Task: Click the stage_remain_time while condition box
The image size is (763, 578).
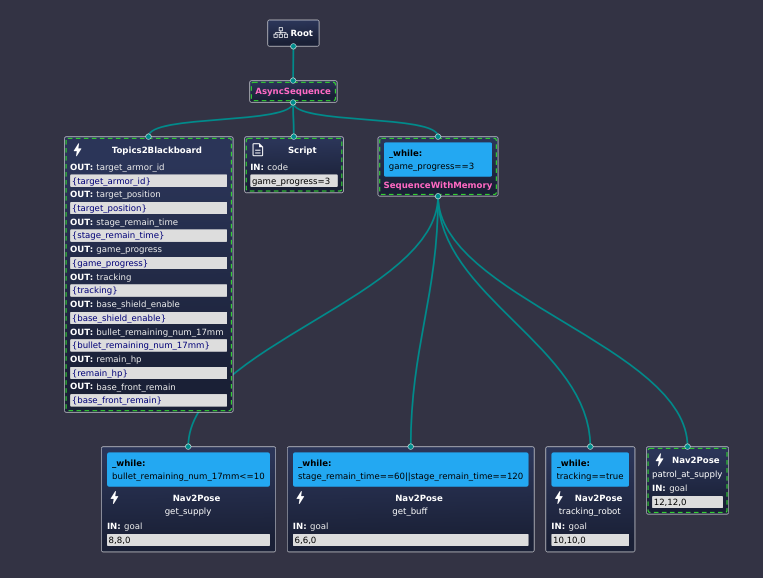Action: [x=410, y=470]
